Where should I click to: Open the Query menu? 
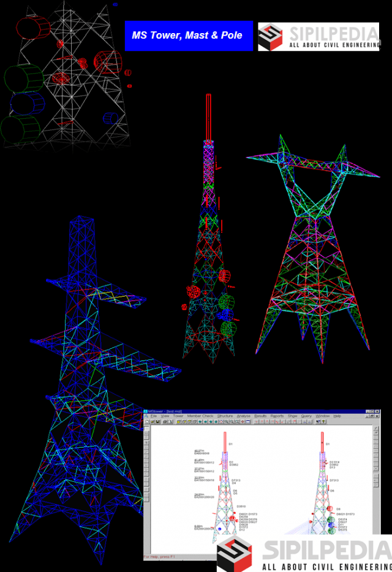coord(306,416)
